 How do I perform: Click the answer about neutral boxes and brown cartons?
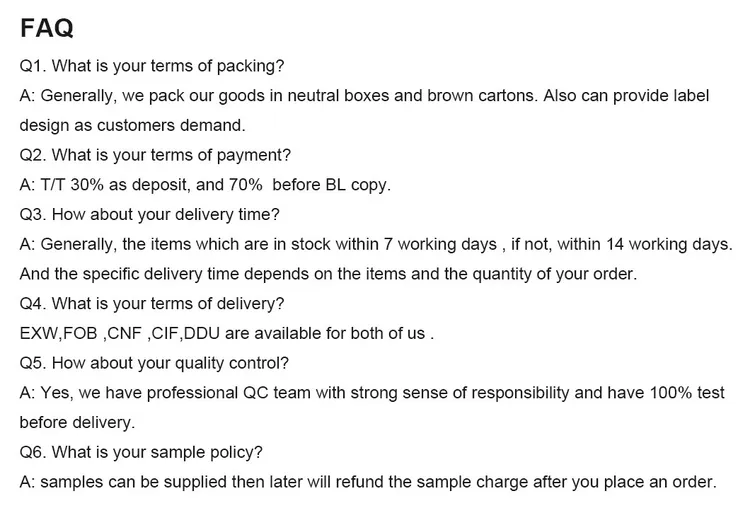(364, 96)
